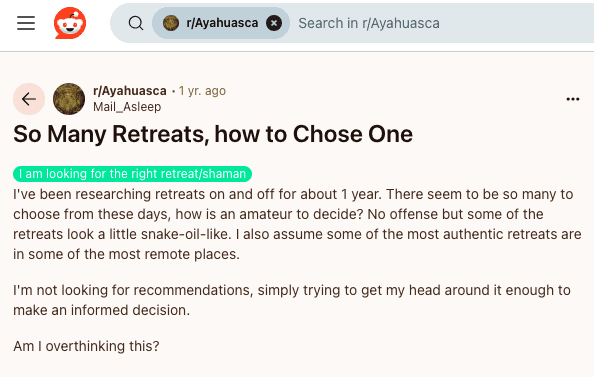Screen dimensions: 594x377
Task: Click the 1 yr. ago timestamp
Action: click(x=202, y=91)
